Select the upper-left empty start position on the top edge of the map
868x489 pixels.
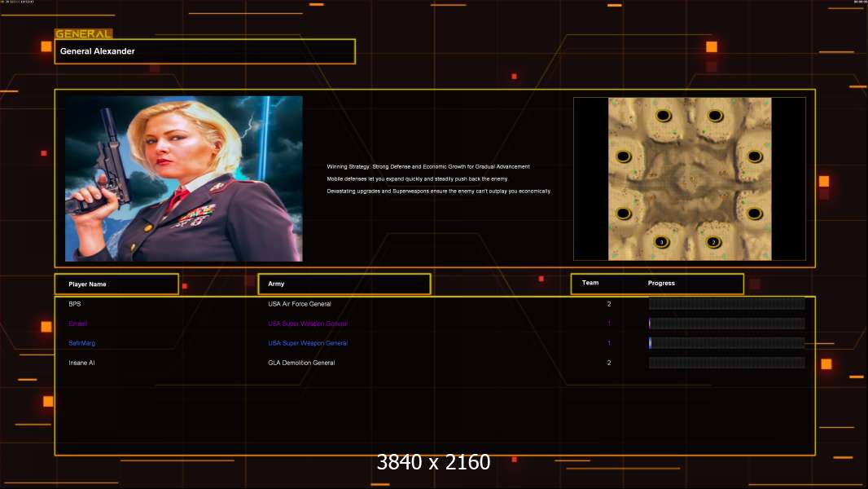tap(663, 116)
